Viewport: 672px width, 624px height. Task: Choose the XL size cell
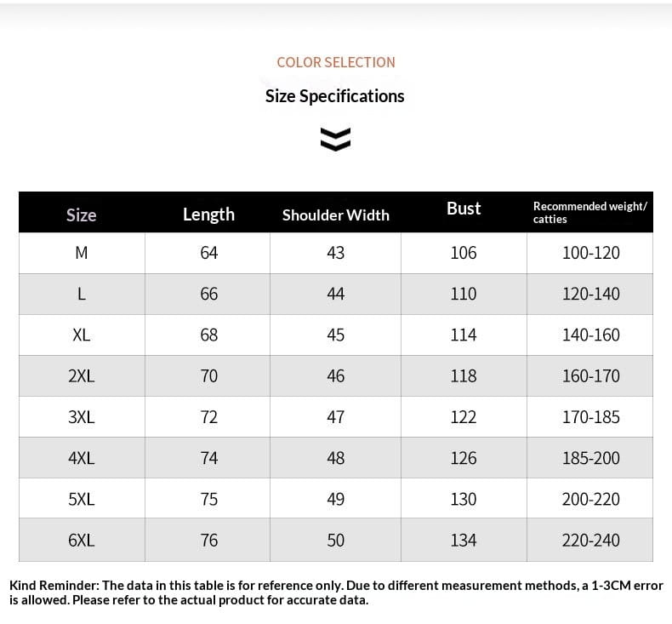82,335
